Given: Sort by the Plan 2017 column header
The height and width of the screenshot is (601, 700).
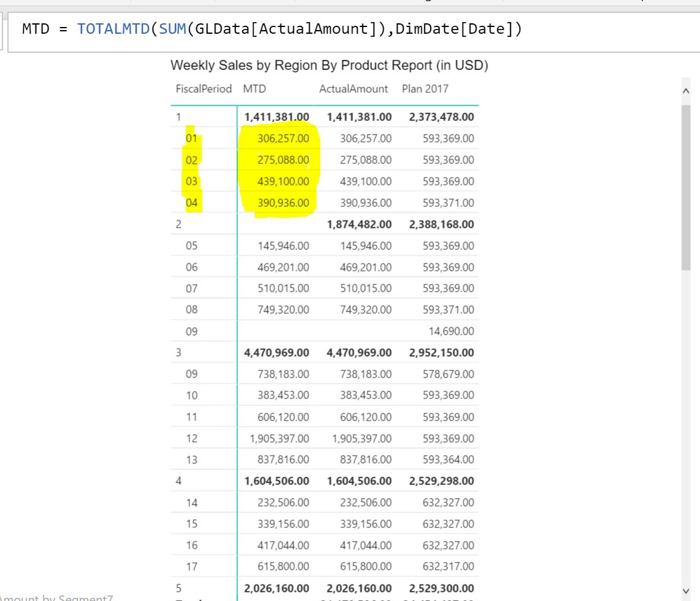Looking at the screenshot, I should [425, 89].
